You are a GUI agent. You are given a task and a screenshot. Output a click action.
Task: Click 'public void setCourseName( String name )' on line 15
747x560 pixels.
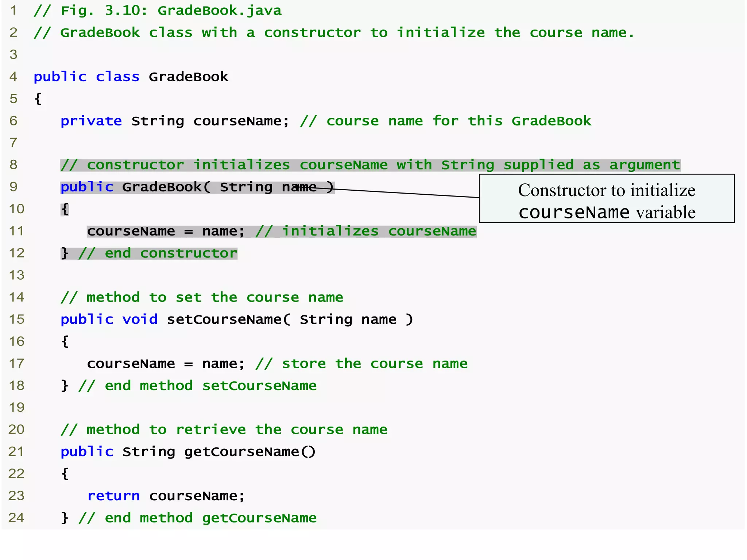pos(237,319)
